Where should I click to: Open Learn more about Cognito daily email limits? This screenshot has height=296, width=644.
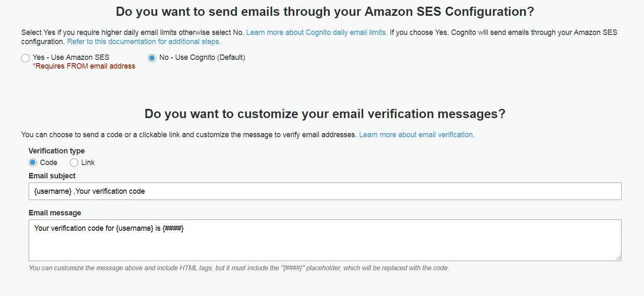pos(317,32)
